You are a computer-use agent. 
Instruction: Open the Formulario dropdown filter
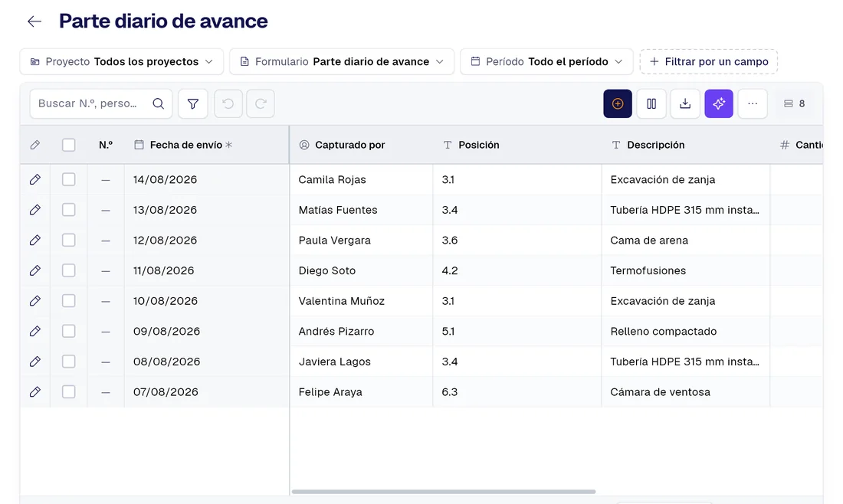[x=342, y=62]
